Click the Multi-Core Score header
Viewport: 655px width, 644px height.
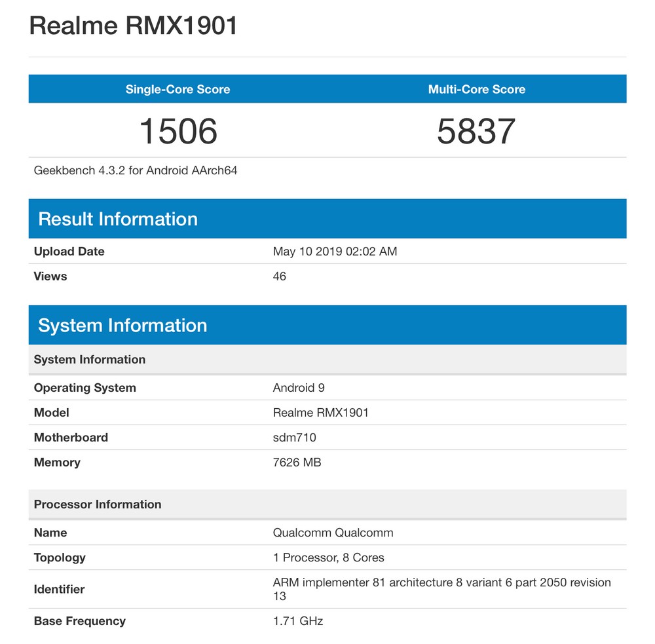477,89
